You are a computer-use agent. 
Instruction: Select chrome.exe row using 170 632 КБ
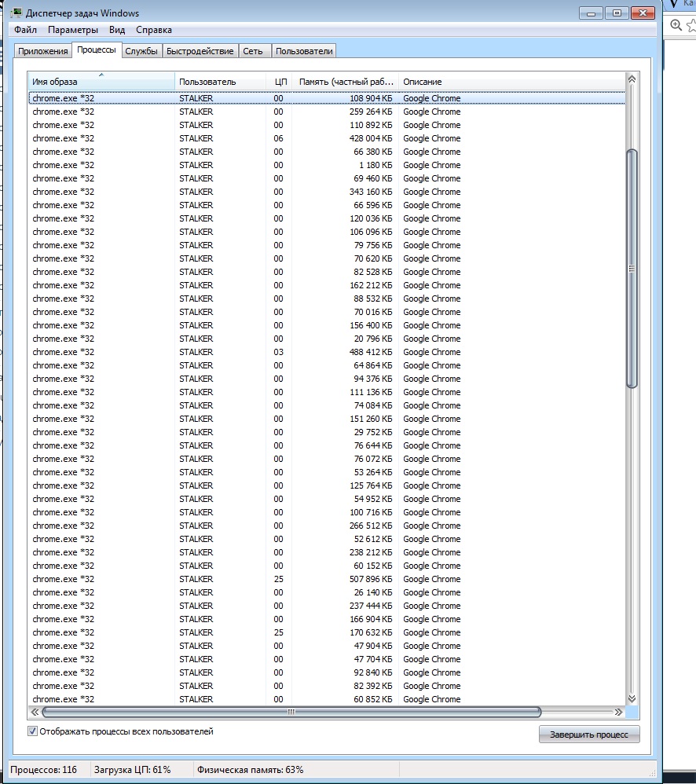click(x=327, y=632)
